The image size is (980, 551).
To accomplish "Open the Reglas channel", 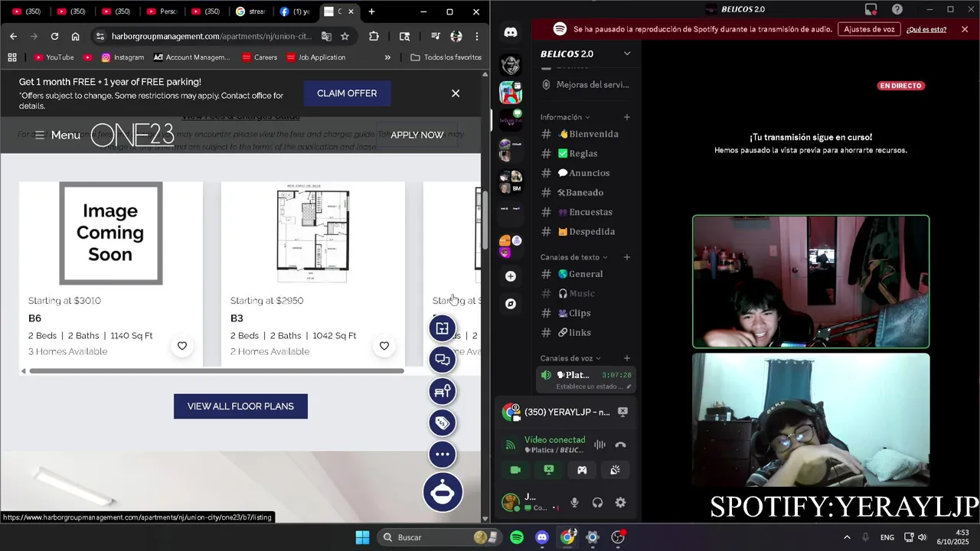I will [x=586, y=154].
